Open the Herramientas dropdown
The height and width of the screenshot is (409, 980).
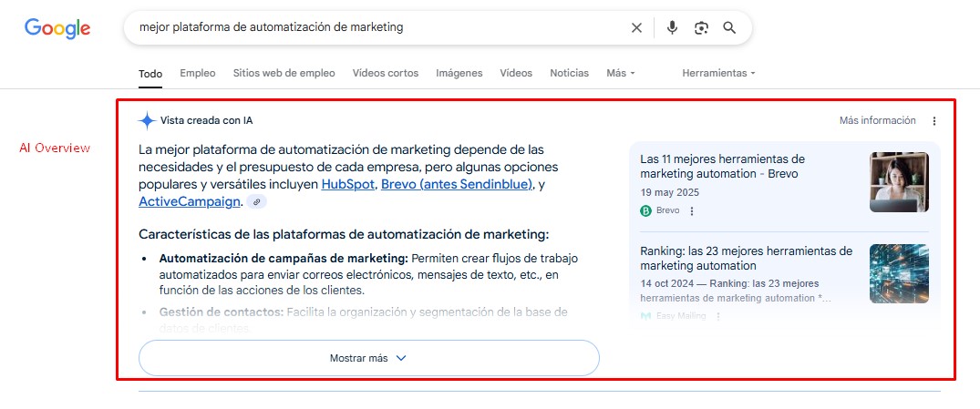pyautogui.click(x=718, y=73)
